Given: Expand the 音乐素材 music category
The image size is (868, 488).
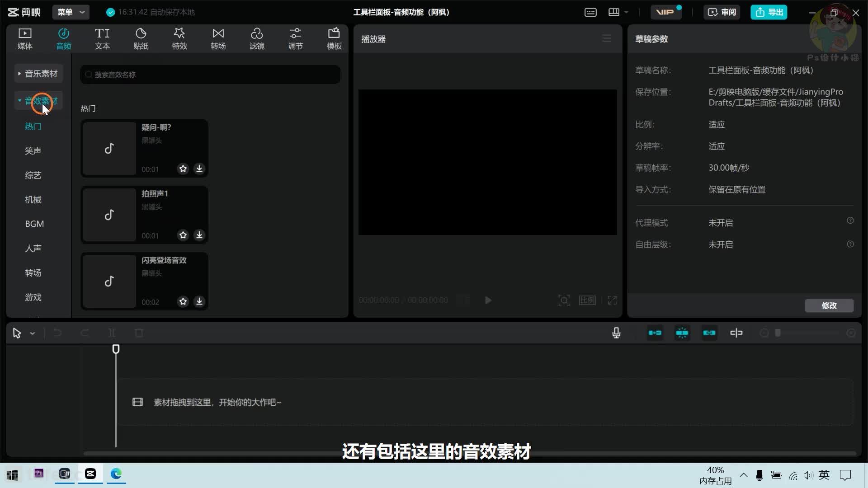Looking at the screenshot, I should click(38, 74).
